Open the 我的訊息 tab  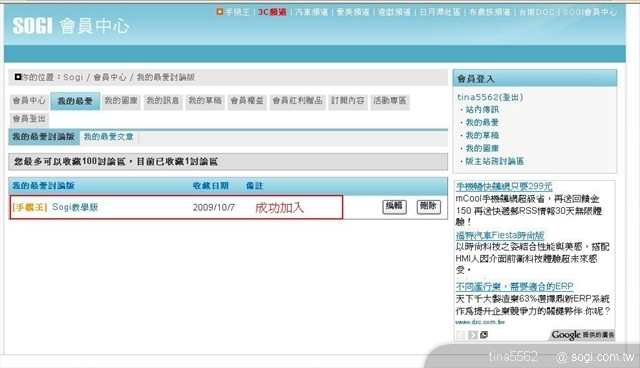point(163,101)
